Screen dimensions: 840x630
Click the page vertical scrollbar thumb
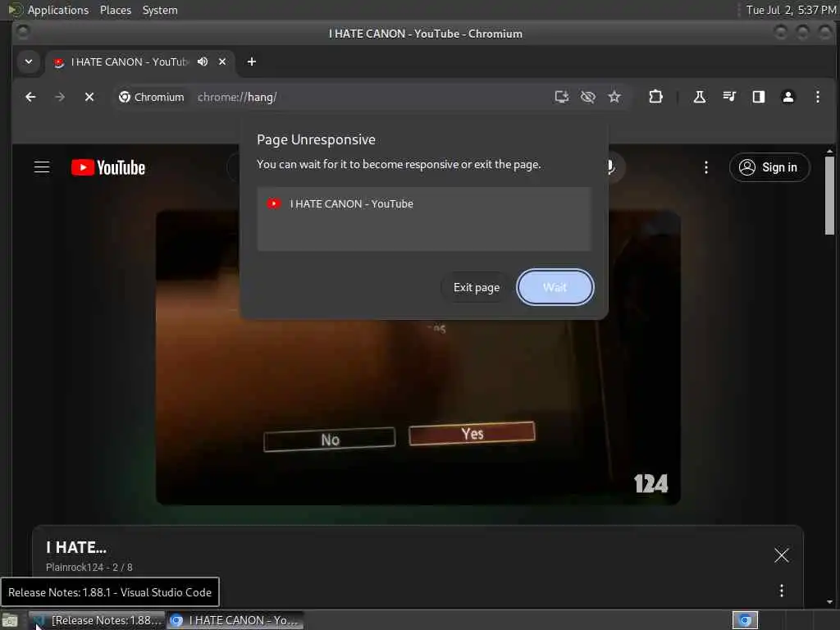(x=830, y=195)
